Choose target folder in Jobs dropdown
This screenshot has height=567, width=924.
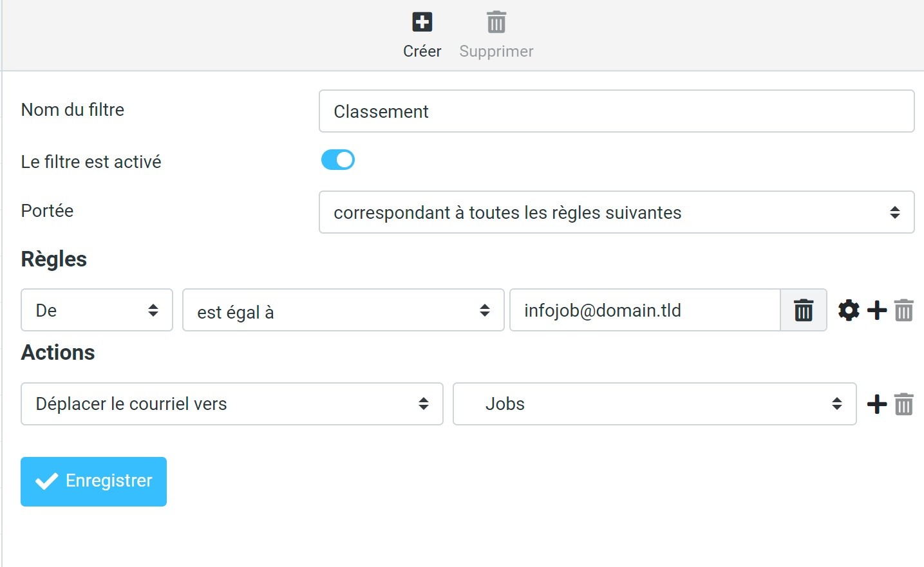654,404
